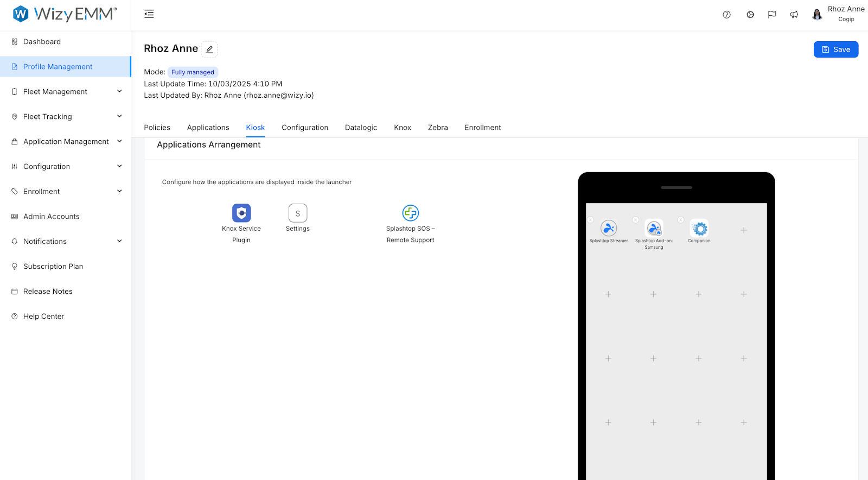The height and width of the screenshot is (480, 868).
Task: Open the help question mark icon
Action: click(x=726, y=15)
